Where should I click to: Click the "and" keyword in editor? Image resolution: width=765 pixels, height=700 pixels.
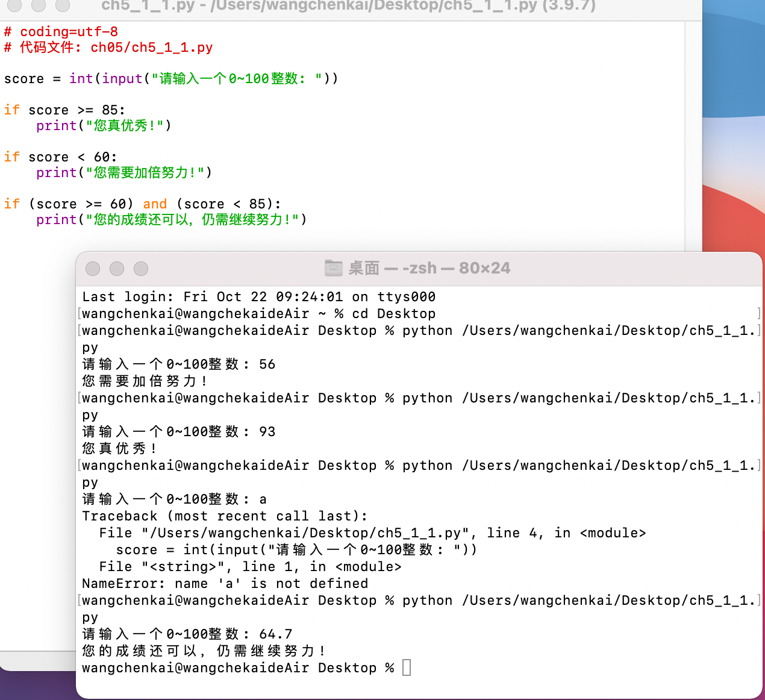coord(155,204)
